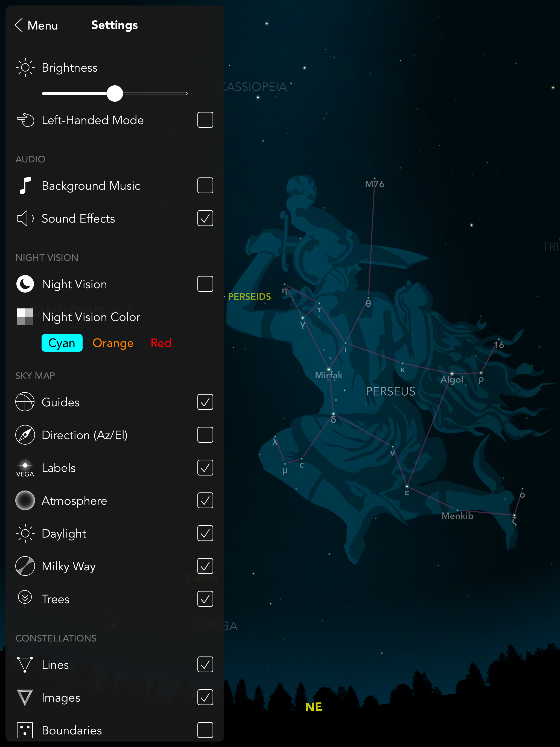Enable the Night Vision checkbox

[205, 284]
